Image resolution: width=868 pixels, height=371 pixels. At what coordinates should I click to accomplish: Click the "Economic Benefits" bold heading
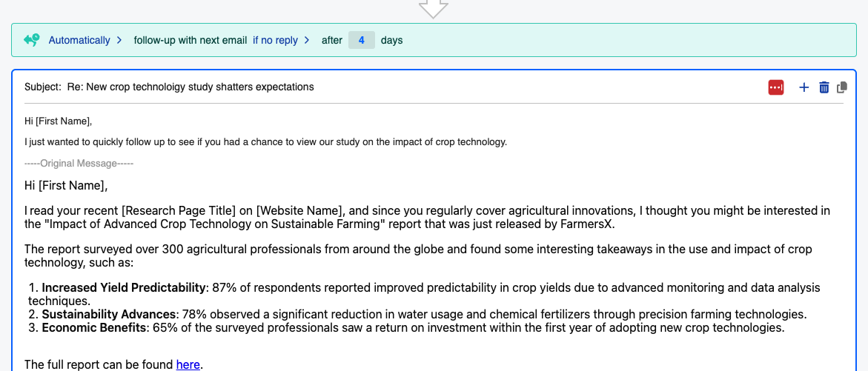(x=94, y=327)
